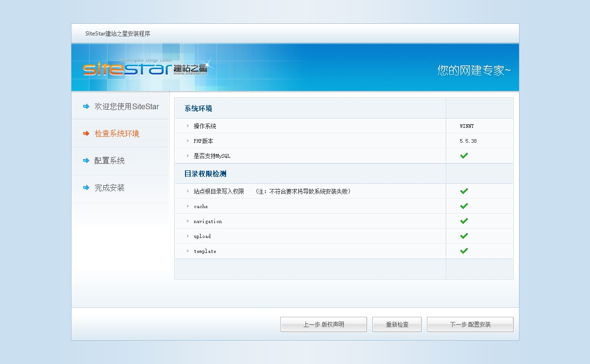590x364 pixels.
Task: Click the orange arrow beside 检查系统环境
Action: [x=86, y=133]
